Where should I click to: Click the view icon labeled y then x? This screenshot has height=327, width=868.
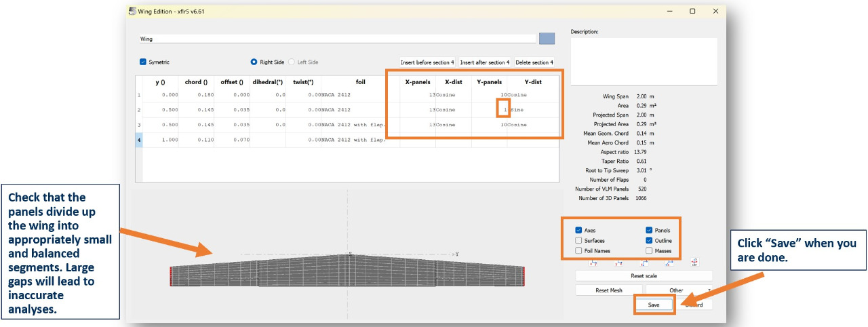[x=618, y=263]
